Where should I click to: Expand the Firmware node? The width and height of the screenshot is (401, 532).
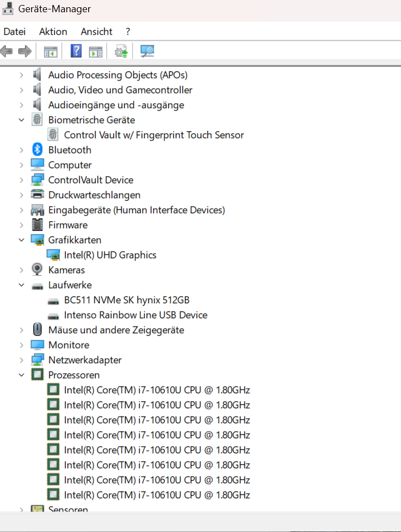22,225
